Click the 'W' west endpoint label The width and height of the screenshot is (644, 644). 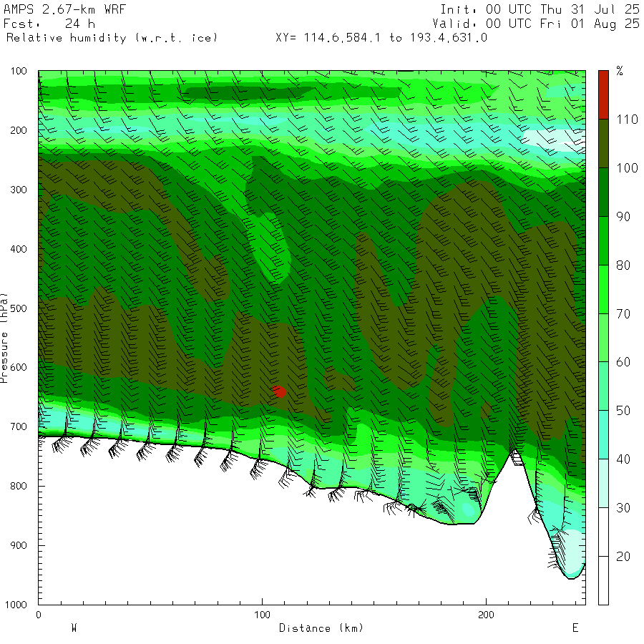pos(74,628)
